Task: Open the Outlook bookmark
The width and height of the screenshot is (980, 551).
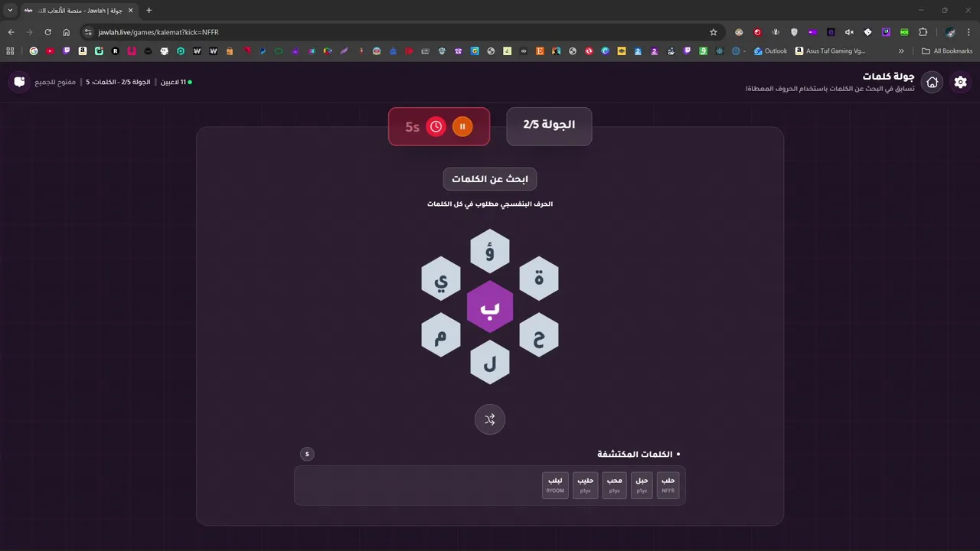Action: point(770,51)
